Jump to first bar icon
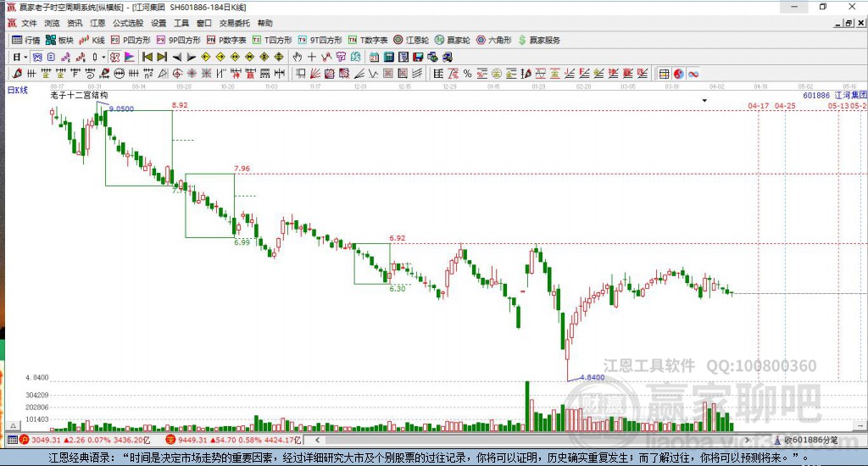 tap(147, 57)
